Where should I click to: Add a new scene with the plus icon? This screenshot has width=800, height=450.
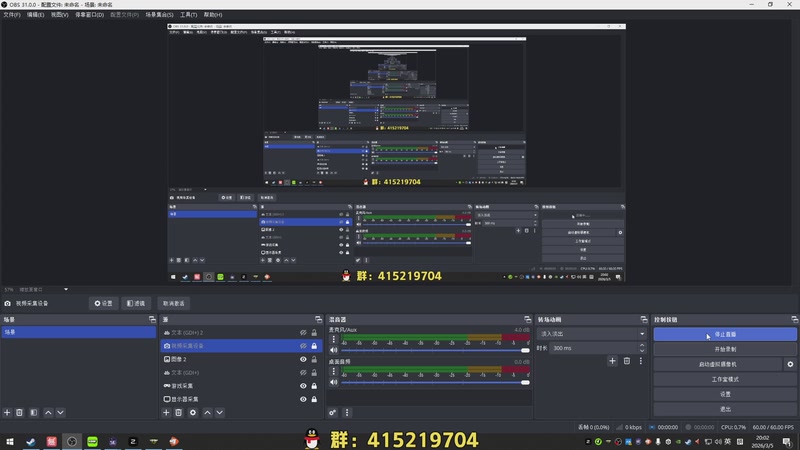(7, 412)
